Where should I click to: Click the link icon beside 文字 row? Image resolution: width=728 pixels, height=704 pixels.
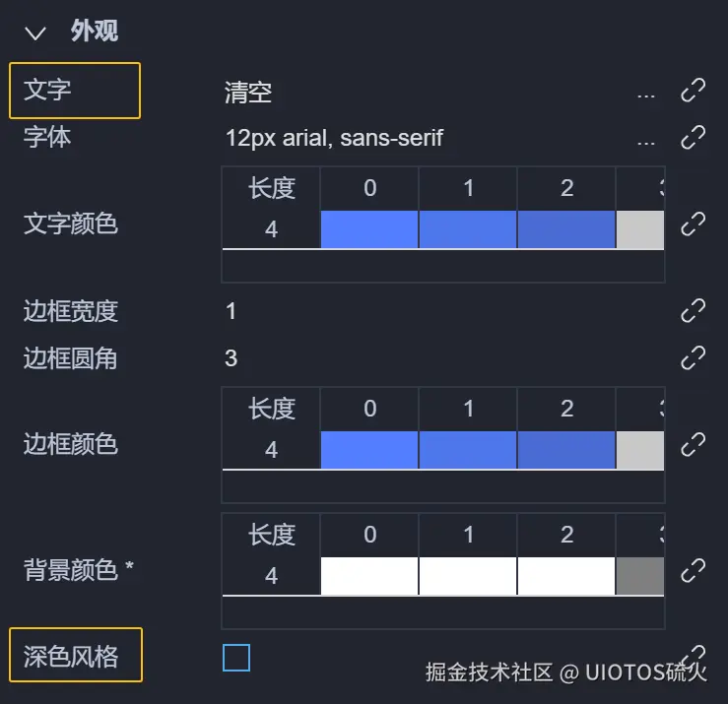(694, 92)
